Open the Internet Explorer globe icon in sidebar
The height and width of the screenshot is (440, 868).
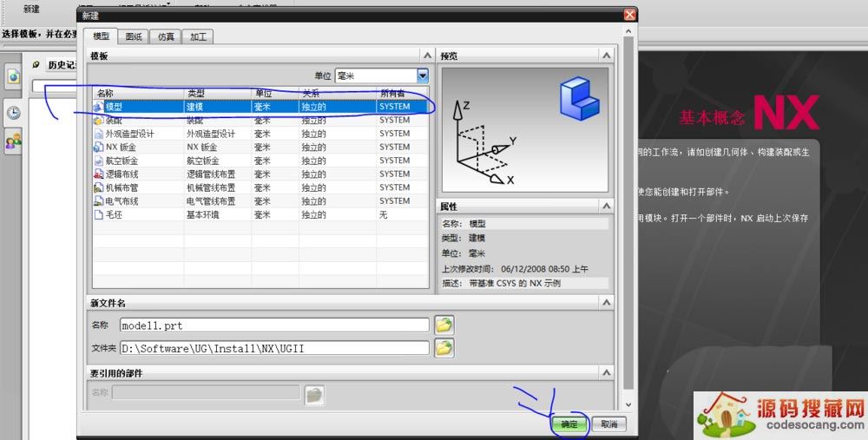14,77
